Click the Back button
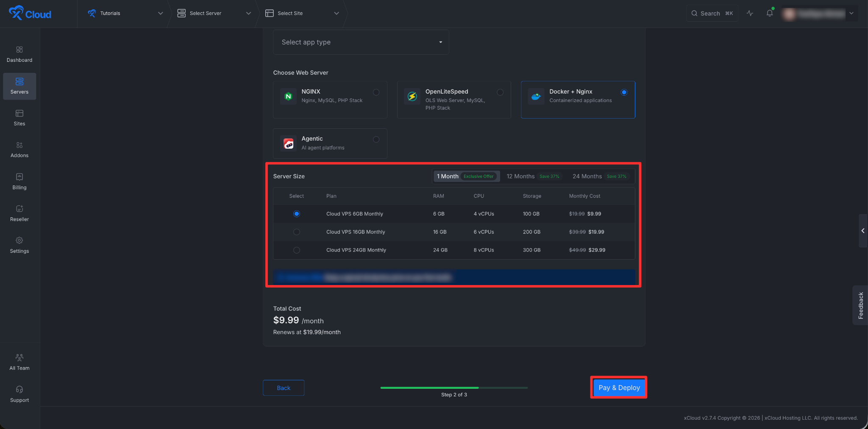 click(284, 388)
